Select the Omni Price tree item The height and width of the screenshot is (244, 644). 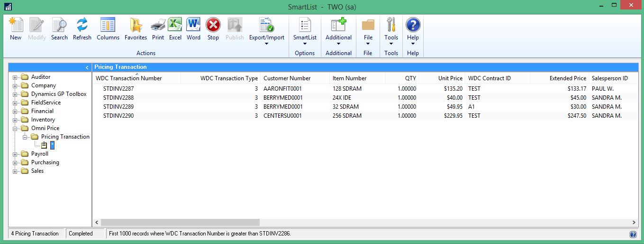[45, 128]
